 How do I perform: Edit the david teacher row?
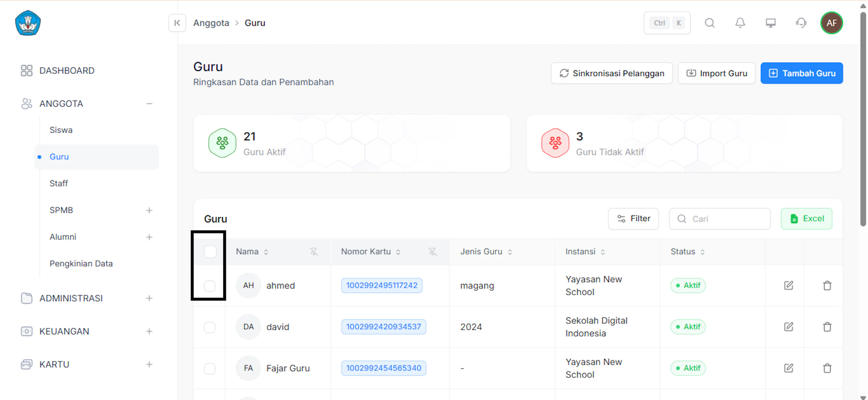pos(788,326)
